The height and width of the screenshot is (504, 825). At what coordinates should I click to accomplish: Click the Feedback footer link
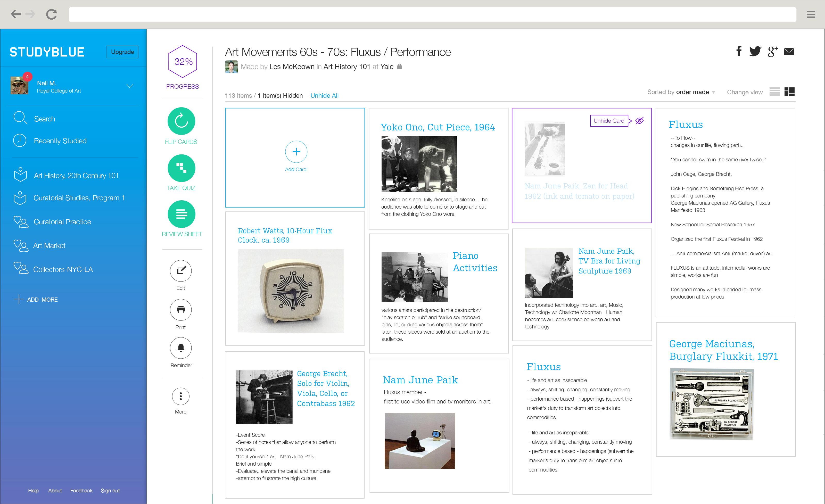[x=81, y=491]
